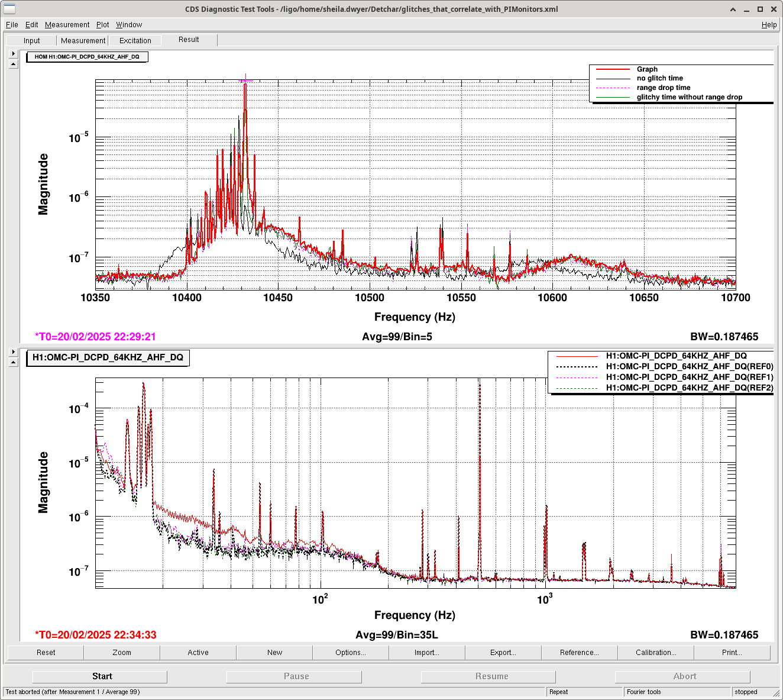Click bottom legend entry ending (REF2)
The image size is (783, 700).
tap(690, 388)
